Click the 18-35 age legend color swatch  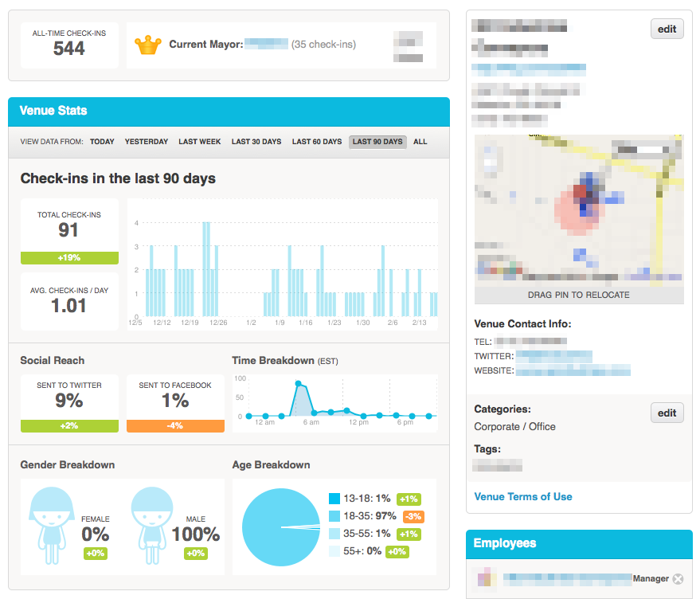[x=334, y=515]
